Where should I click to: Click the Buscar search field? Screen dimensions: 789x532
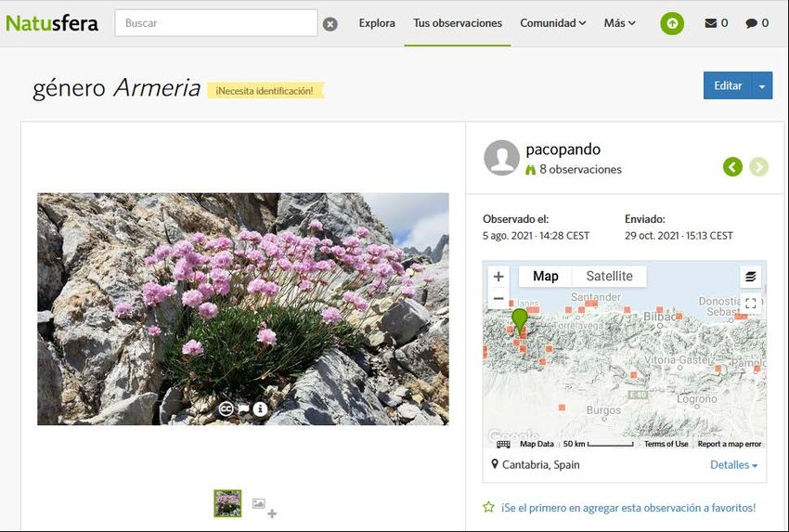[x=216, y=23]
